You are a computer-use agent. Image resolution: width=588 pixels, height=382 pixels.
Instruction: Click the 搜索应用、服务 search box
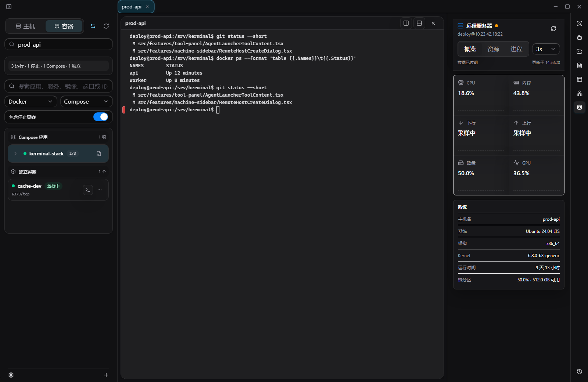tap(58, 86)
